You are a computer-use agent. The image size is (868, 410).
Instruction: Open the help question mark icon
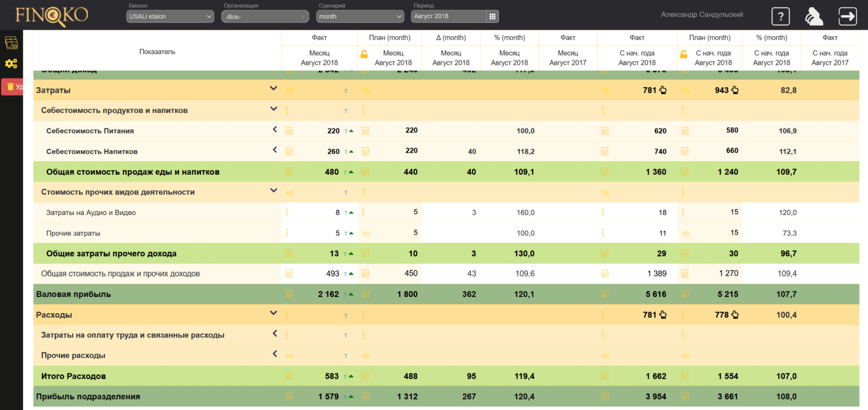pos(780,16)
